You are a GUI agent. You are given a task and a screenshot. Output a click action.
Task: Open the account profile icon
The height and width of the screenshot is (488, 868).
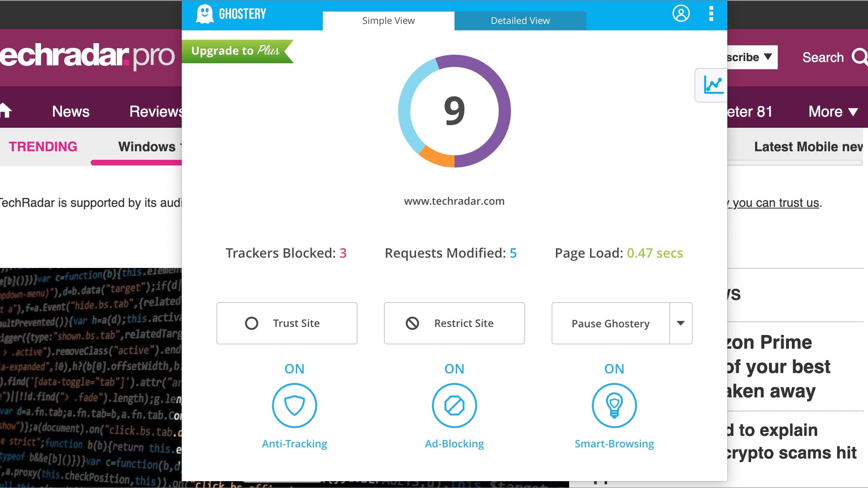coord(681,14)
